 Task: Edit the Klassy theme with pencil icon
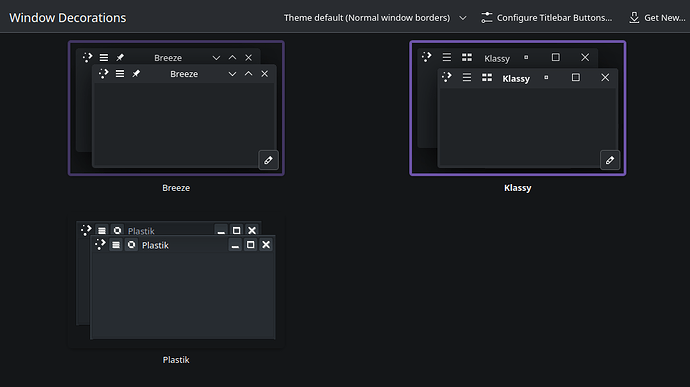610,160
